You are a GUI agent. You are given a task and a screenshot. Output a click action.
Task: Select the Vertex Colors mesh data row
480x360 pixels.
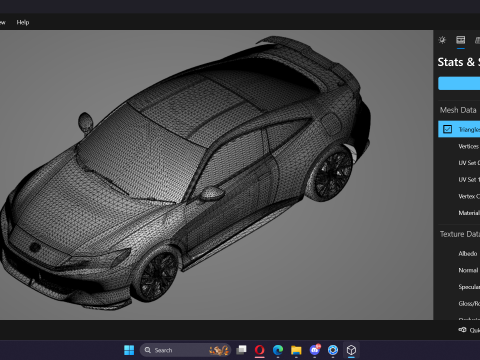point(469,196)
